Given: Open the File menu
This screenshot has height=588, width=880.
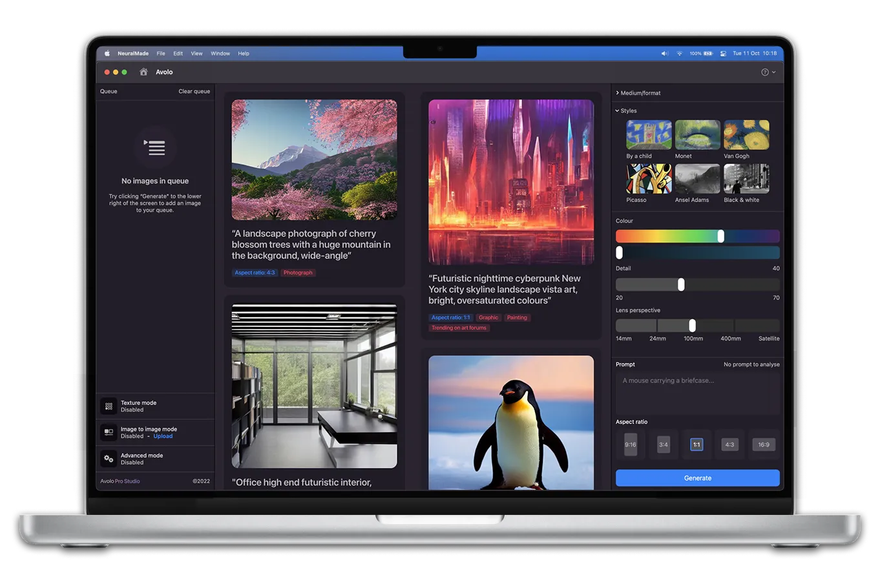Looking at the screenshot, I should point(161,54).
